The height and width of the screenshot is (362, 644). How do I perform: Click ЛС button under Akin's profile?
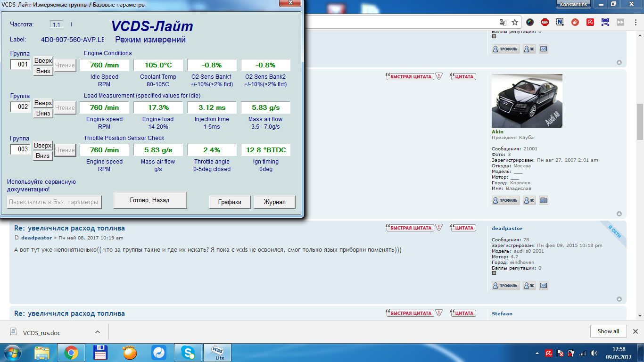(x=529, y=200)
